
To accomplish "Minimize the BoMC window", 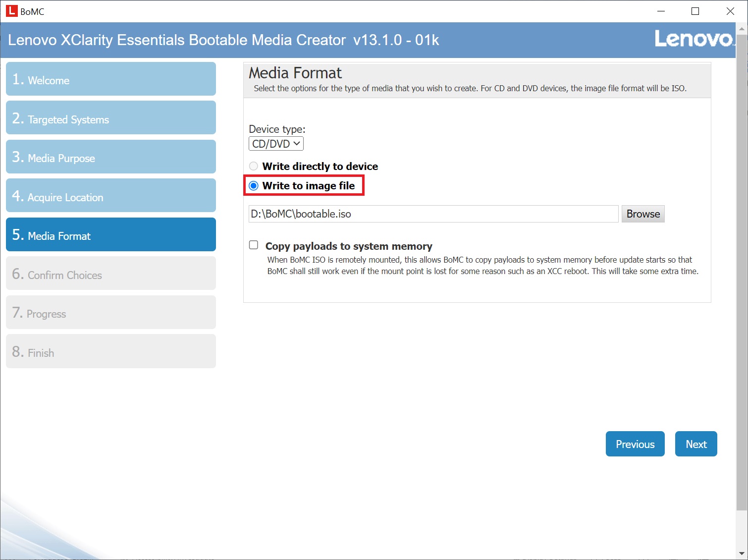I will (661, 11).
